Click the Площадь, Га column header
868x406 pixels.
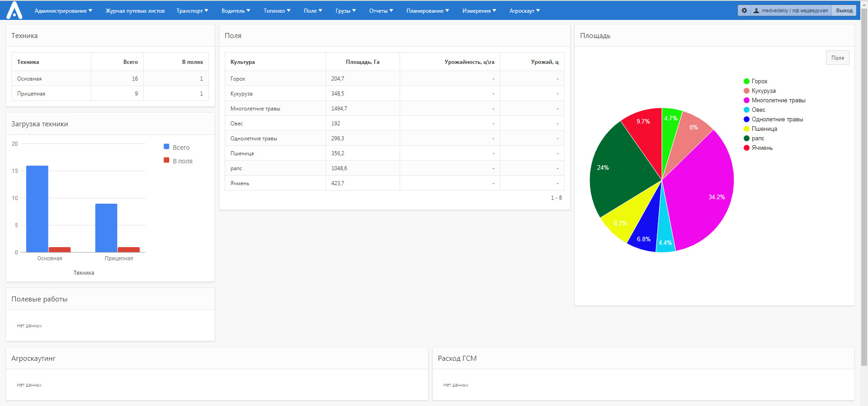tap(363, 62)
